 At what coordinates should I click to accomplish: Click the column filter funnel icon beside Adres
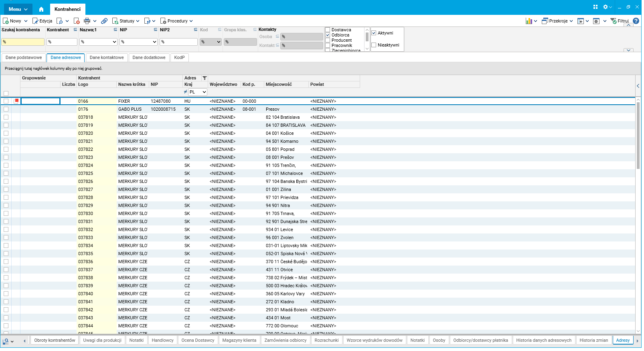click(205, 78)
